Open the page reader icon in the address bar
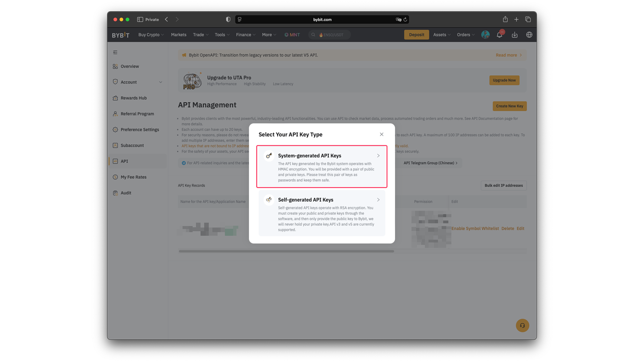 point(240,19)
